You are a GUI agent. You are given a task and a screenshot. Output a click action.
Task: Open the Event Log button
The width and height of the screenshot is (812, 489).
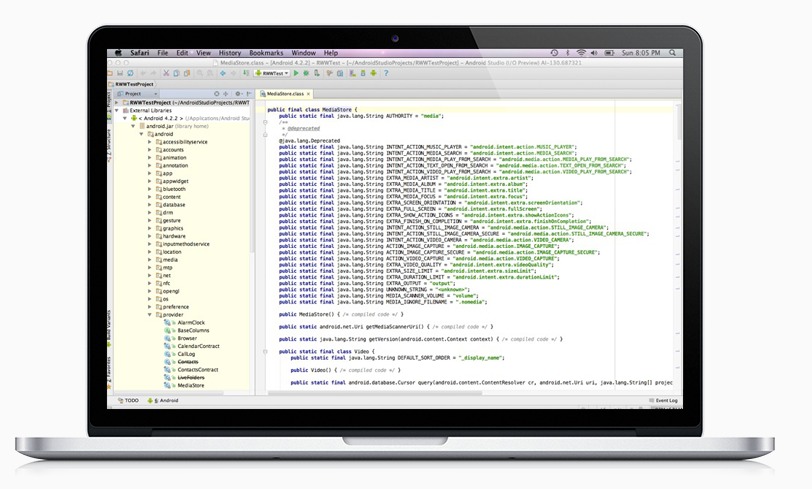click(663, 400)
